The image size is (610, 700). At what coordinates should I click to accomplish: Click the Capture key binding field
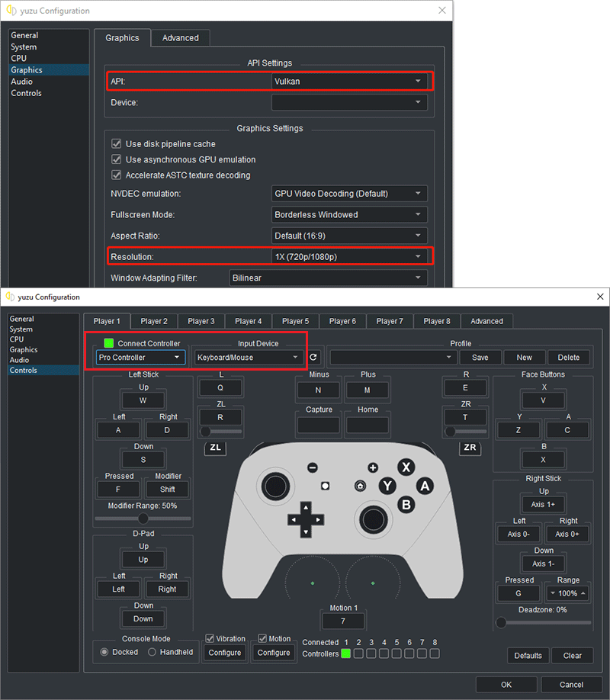click(319, 425)
